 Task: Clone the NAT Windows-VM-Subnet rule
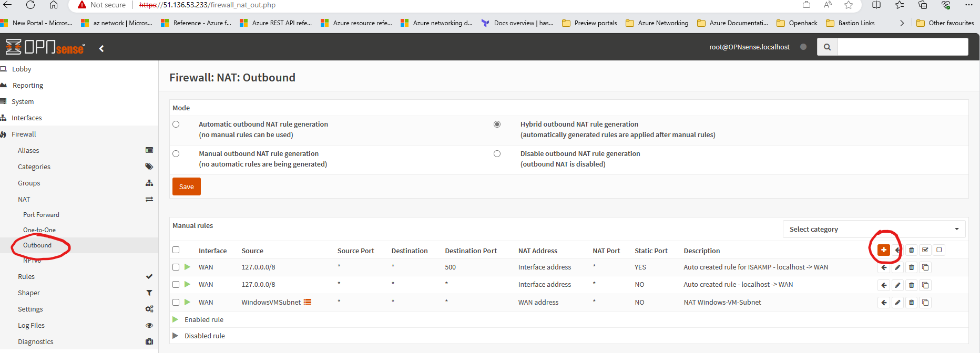(925, 303)
